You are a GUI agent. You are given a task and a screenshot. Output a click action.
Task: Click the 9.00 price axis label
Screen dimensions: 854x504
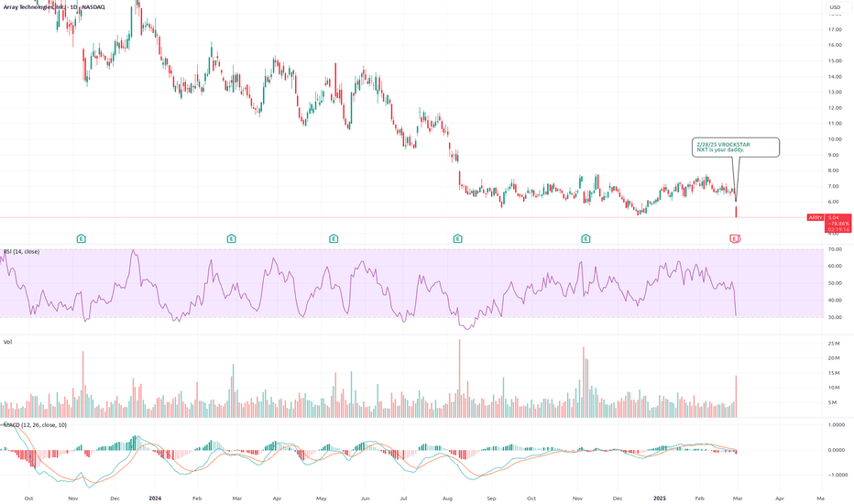pos(835,155)
